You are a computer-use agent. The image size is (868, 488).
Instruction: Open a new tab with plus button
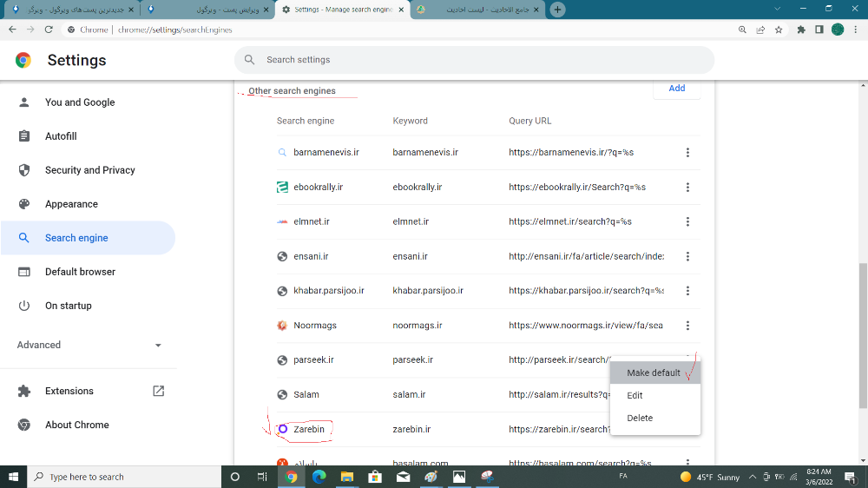tap(557, 10)
